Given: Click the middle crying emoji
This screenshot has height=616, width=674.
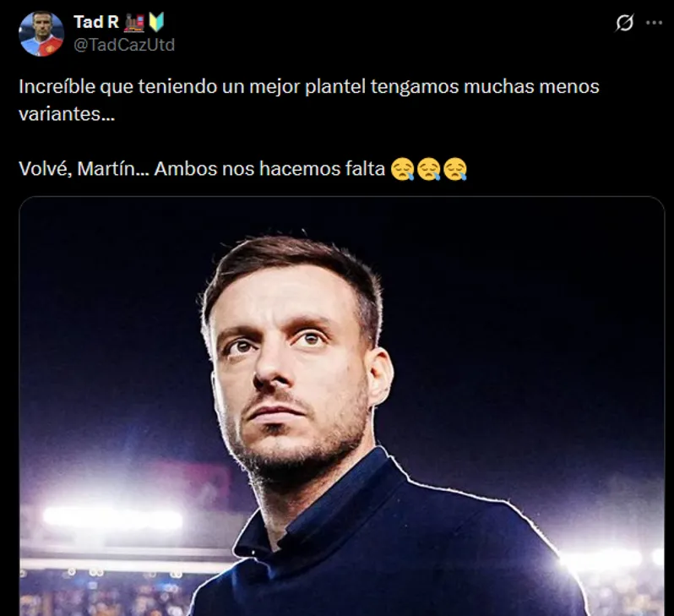Looking at the screenshot, I should click(429, 170).
